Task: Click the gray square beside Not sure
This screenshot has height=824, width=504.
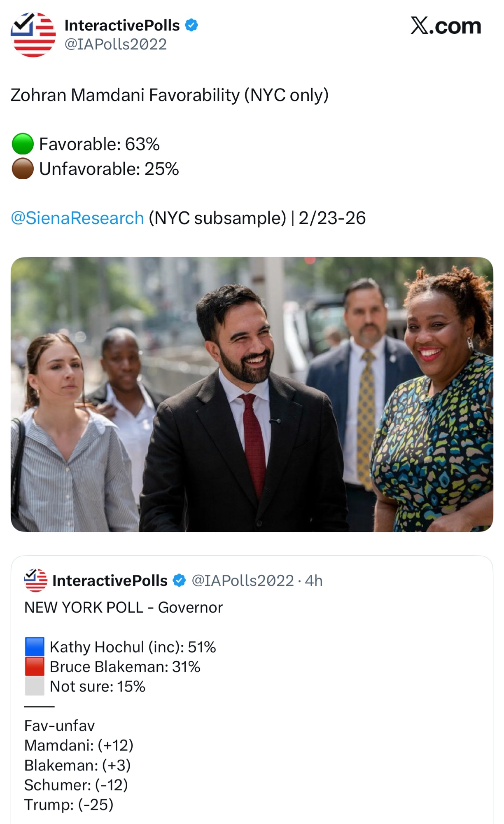Action: click(x=35, y=686)
